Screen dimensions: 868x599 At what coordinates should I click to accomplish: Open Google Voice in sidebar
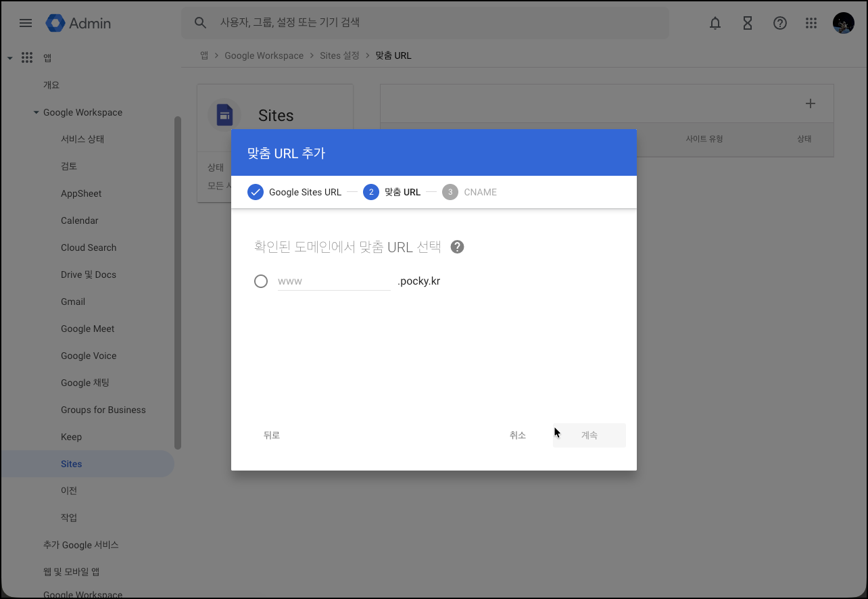click(x=89, y=356)
